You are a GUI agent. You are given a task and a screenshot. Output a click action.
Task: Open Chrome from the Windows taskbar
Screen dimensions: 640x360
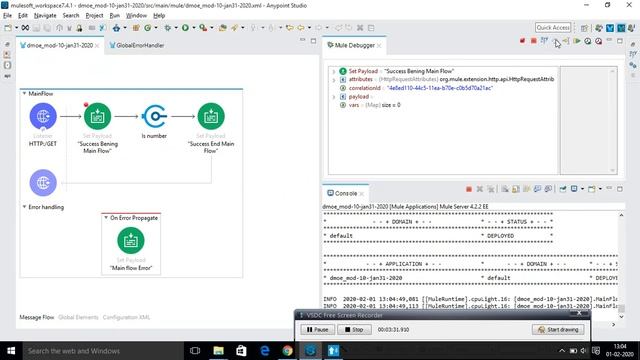click(x=287, y=351)
